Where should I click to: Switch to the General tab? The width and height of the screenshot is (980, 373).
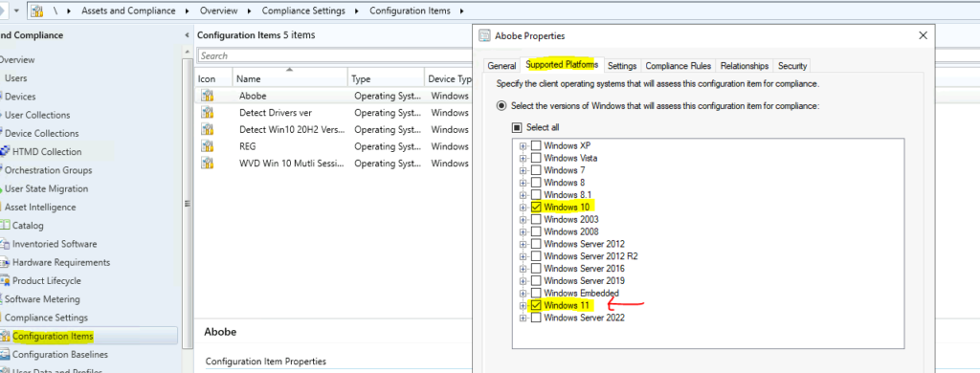click(501, 66)
